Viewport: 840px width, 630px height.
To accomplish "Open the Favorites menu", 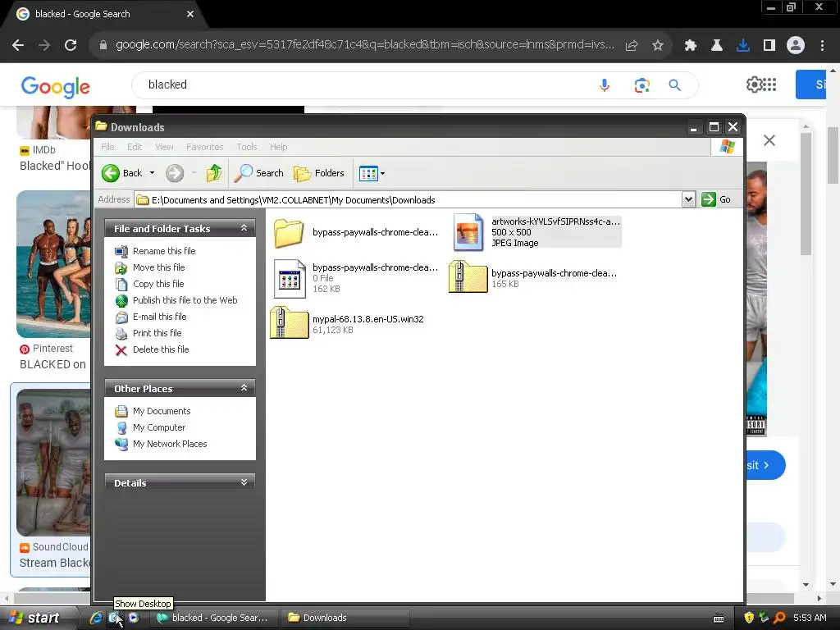I will [204, 147].
